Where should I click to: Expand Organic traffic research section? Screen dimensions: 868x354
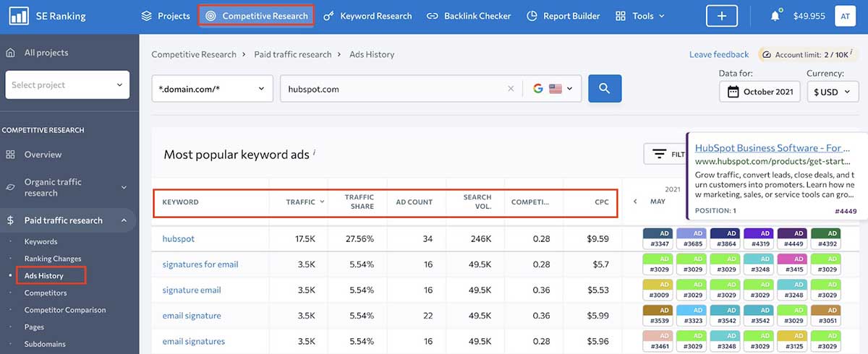pos(67,188)
